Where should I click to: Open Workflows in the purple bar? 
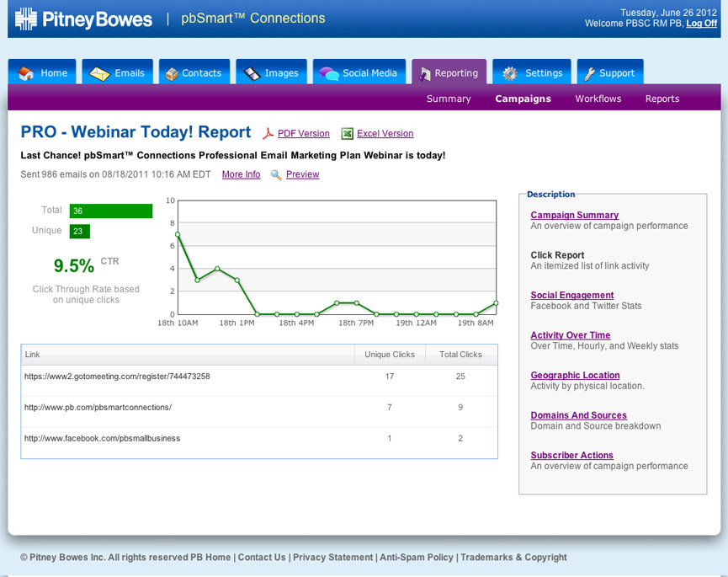point(598,99)
